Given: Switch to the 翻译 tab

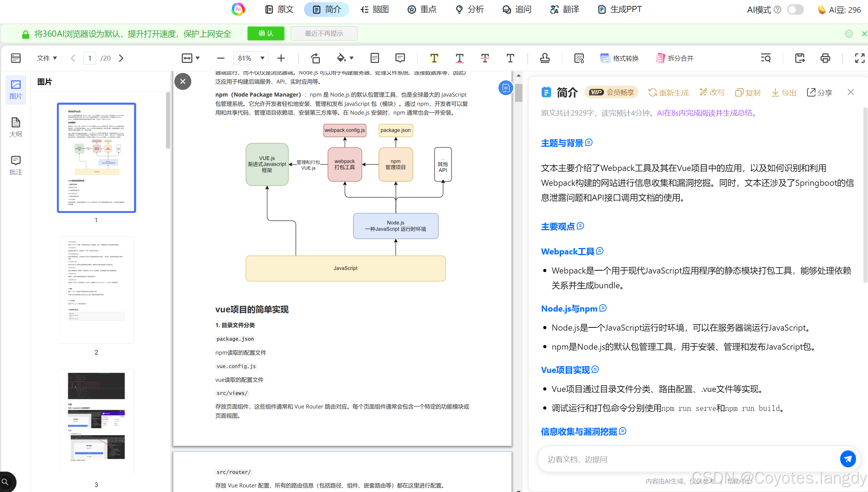Looking at the screenshot, I should pos(565,10).
